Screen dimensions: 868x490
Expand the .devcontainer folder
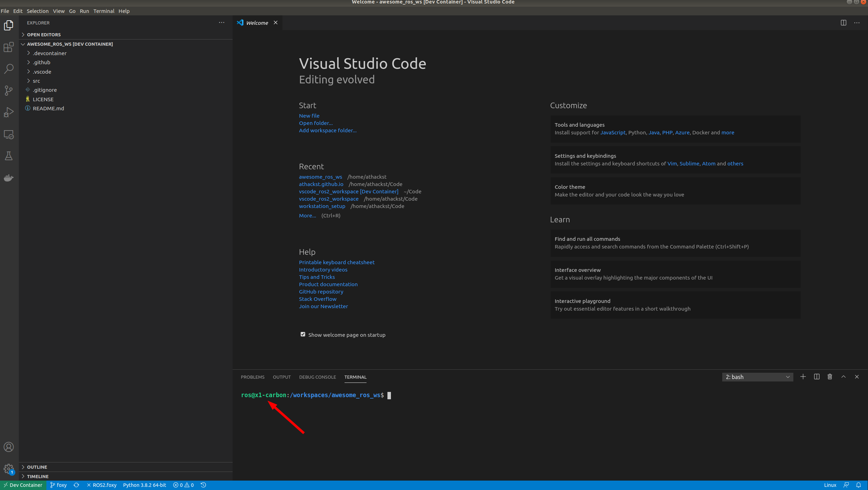50,53
